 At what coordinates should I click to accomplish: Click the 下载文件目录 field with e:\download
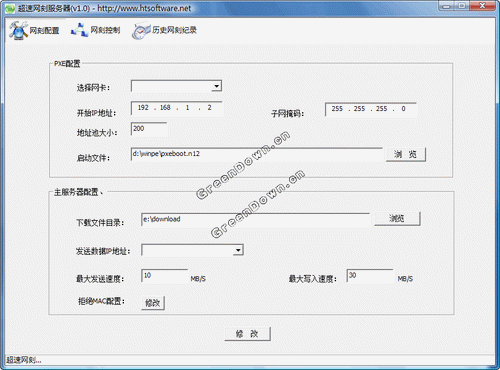point(255,219)
